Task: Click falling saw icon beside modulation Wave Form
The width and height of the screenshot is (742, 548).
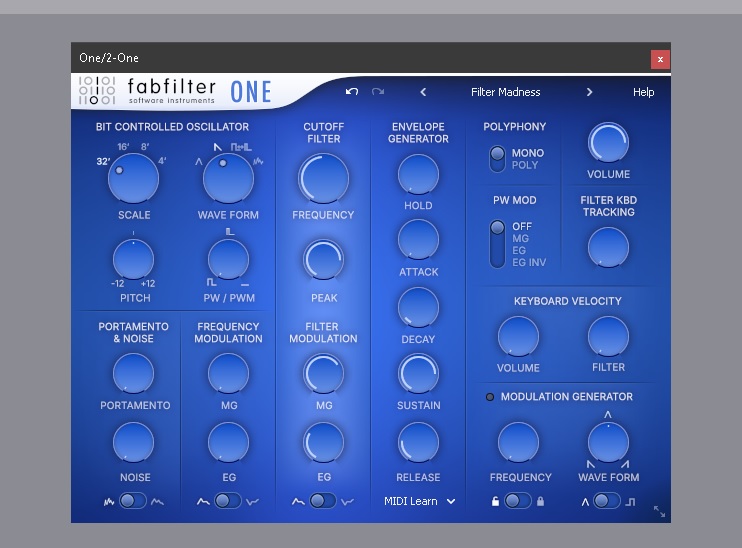Action: (590, 464)
